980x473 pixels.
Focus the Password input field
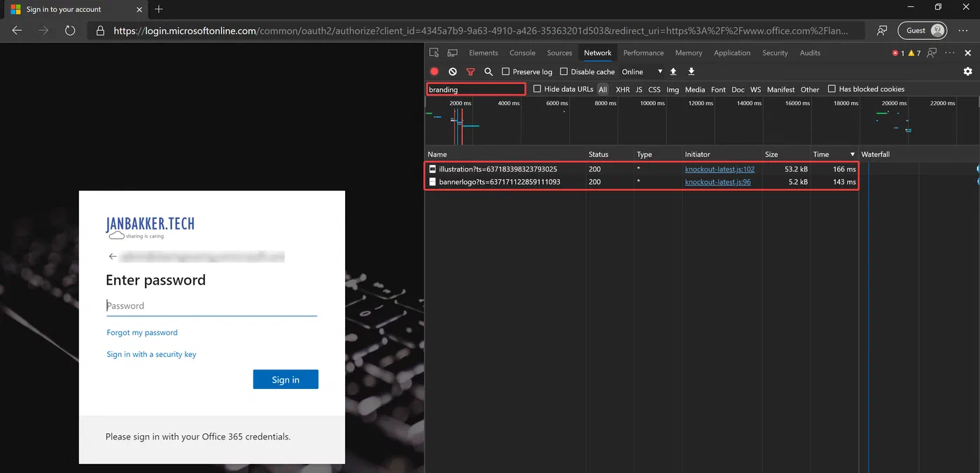[211, 306]
